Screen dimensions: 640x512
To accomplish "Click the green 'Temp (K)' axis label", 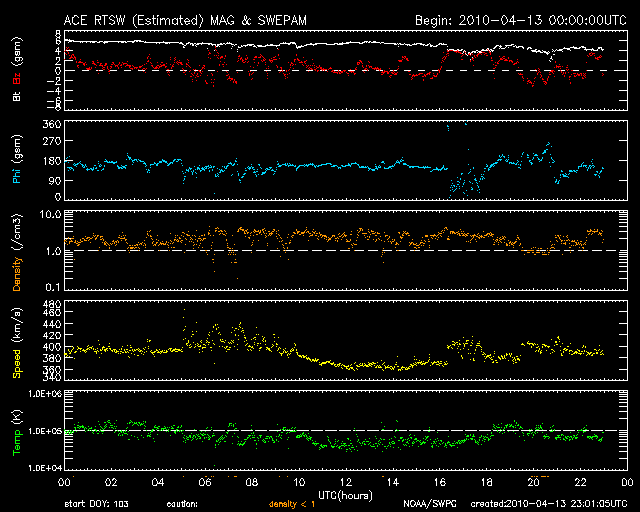I will coord(16,433).
